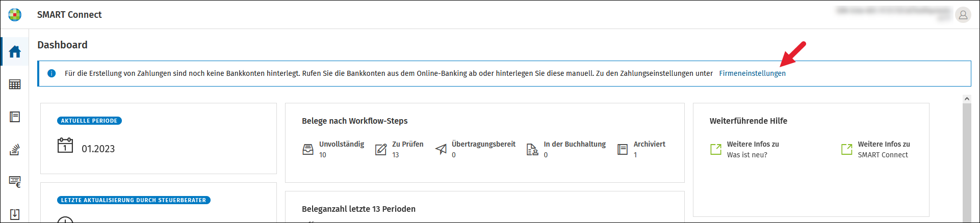Click external link icon for Was ist neu?

[716, 149]
